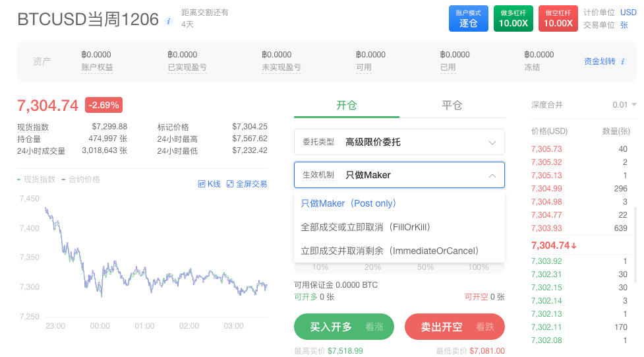The image size is (644, 357).
Task: Open the 深度合并 0.01 dropdown
Action: pos(624,105)
